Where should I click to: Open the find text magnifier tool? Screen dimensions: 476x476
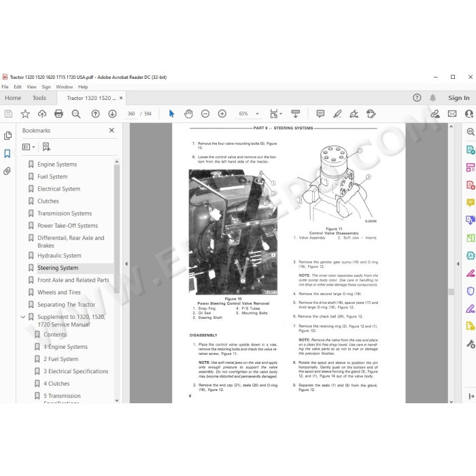pos(76,114)
